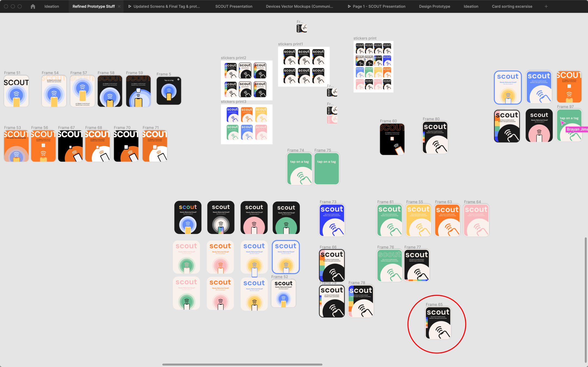Go to Figma home via house icon
588x367 pixels.
[33, 6]
